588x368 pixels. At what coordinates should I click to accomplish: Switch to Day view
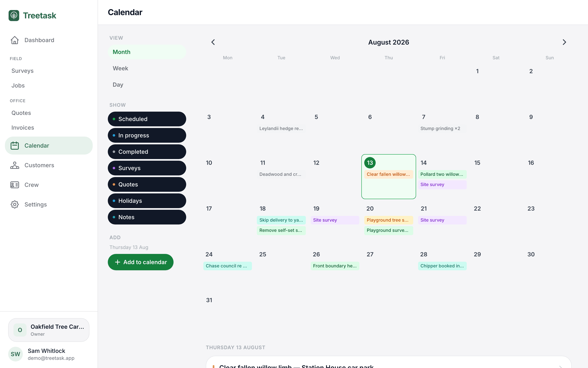coord(147,85)
